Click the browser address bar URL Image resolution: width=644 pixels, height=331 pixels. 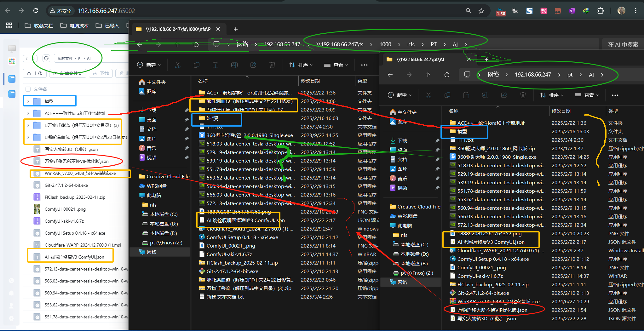(x=106, y=11)
